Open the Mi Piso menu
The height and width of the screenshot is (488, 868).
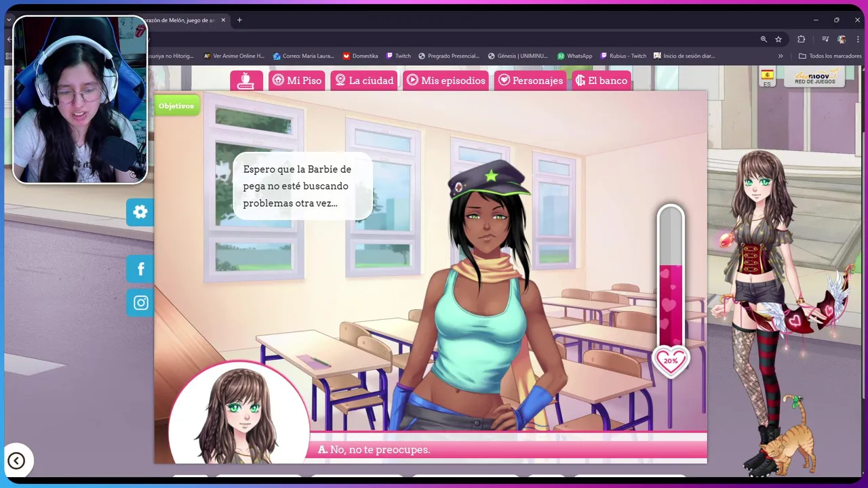[x=297, y=81]
